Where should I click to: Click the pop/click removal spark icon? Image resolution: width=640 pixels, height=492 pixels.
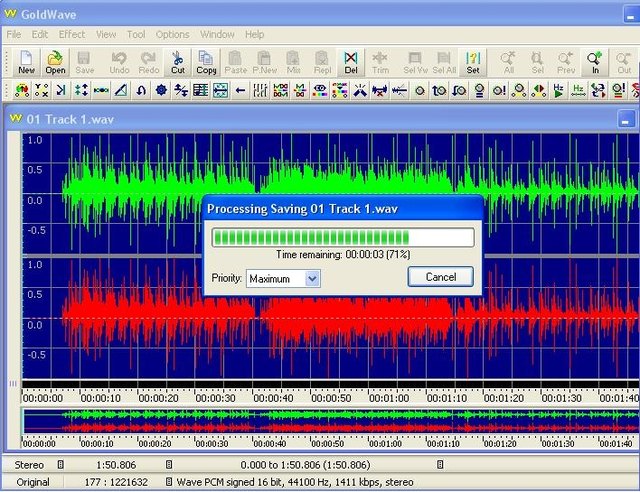[360, 90]
